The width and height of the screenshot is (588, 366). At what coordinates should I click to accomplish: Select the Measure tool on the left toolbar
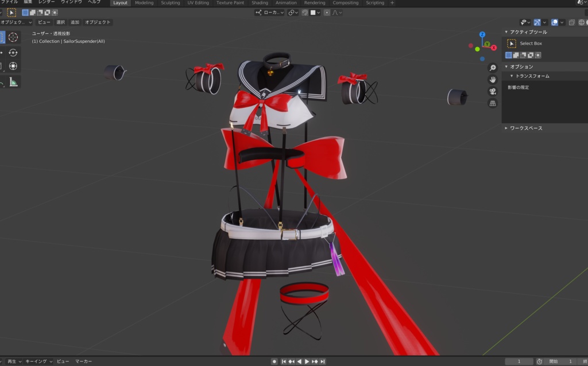pyautogui.click(x=14, y=81)
